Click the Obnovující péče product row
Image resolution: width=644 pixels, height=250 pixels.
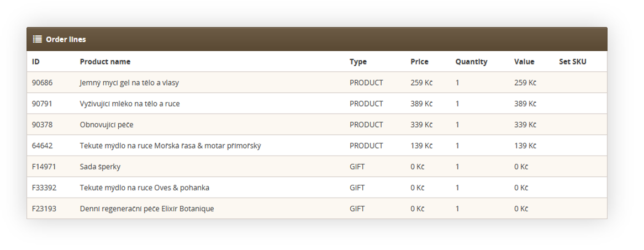pyautogui.click(x=316, y=125)
